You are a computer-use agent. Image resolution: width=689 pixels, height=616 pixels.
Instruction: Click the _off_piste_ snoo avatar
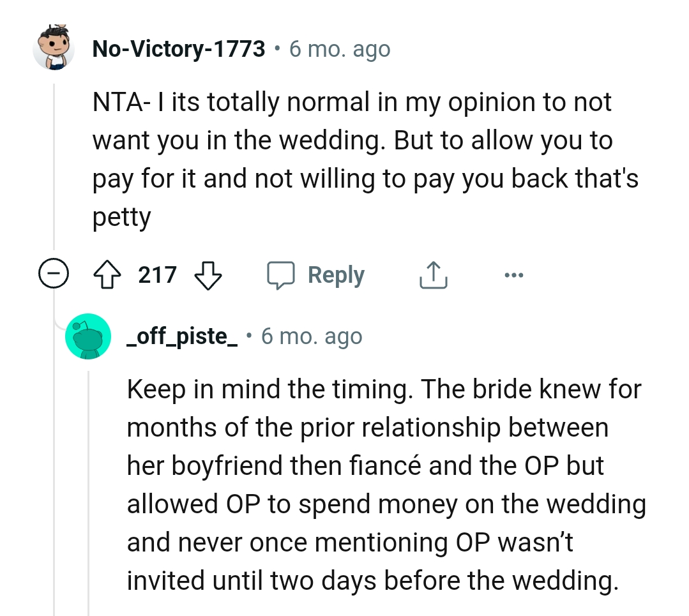(x=89, y=336)
